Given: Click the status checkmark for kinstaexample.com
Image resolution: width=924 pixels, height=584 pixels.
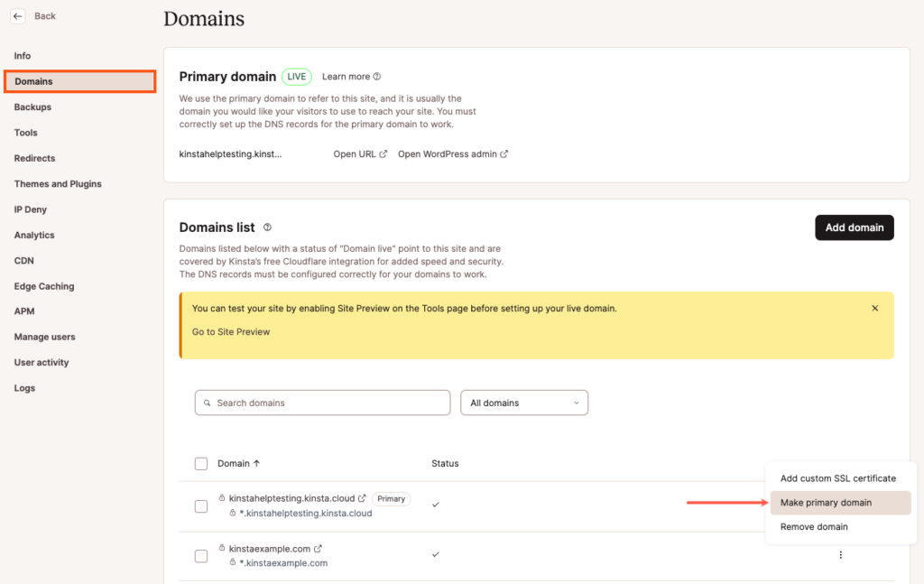Looking at the screenshot, I should 436,555.
